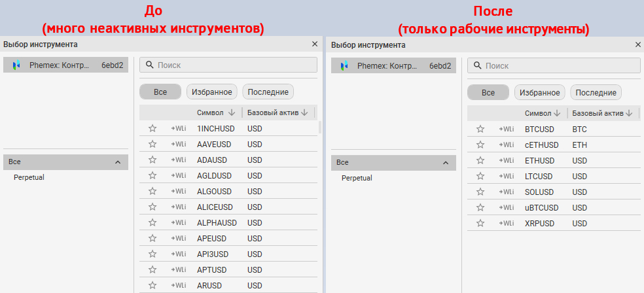Add XRPUSD to watchlist via WLi icon
This screenshot has height=293, width=644.
tap(506, 224)
